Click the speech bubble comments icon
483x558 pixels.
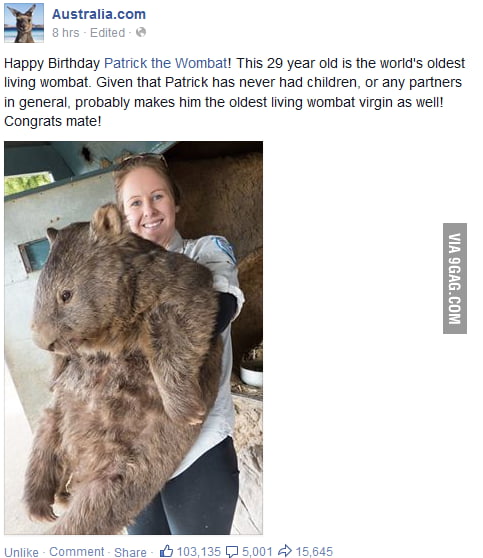[x=232, y=552]
